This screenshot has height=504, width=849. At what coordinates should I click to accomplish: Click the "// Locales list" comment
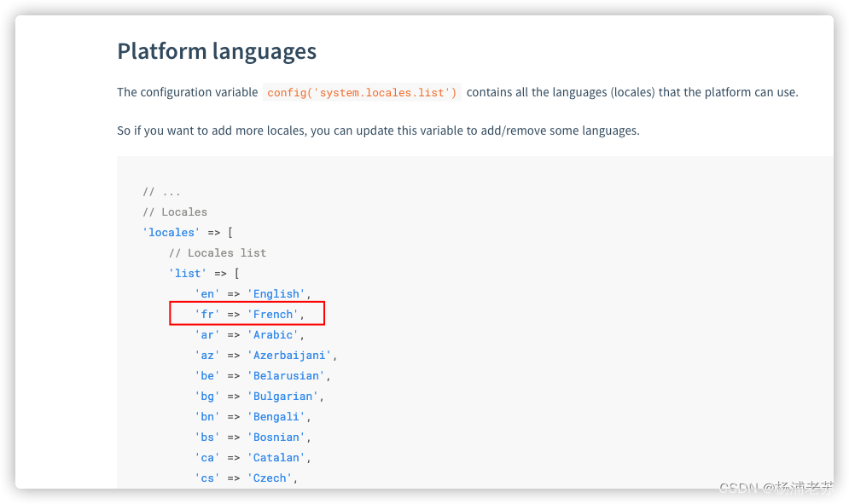pyautogui.click(x=218, y=252)
